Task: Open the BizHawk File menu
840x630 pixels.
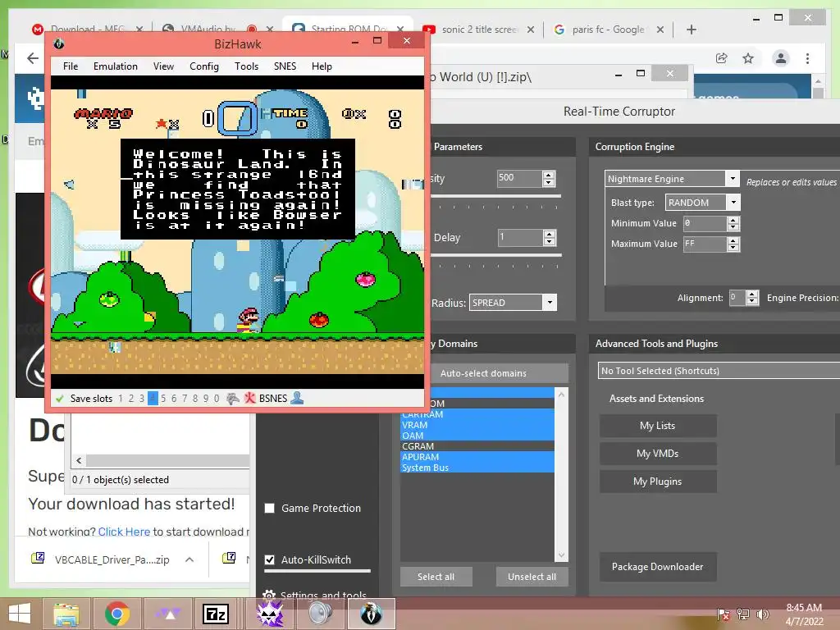Action: click(71, 66)
